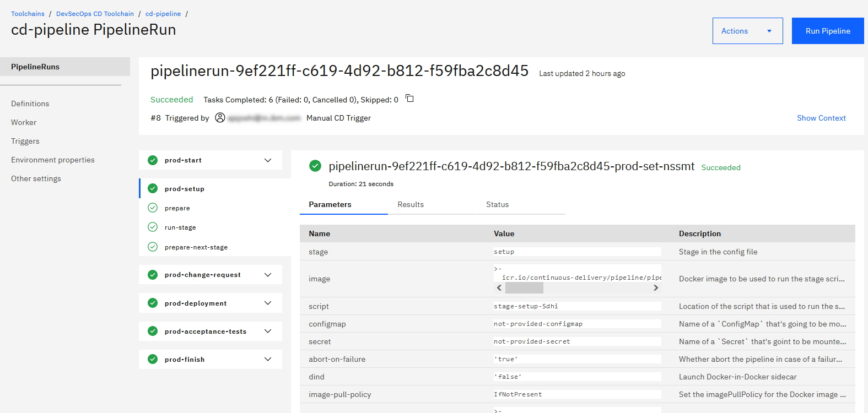Switch to the Results tab

[411, 205]
